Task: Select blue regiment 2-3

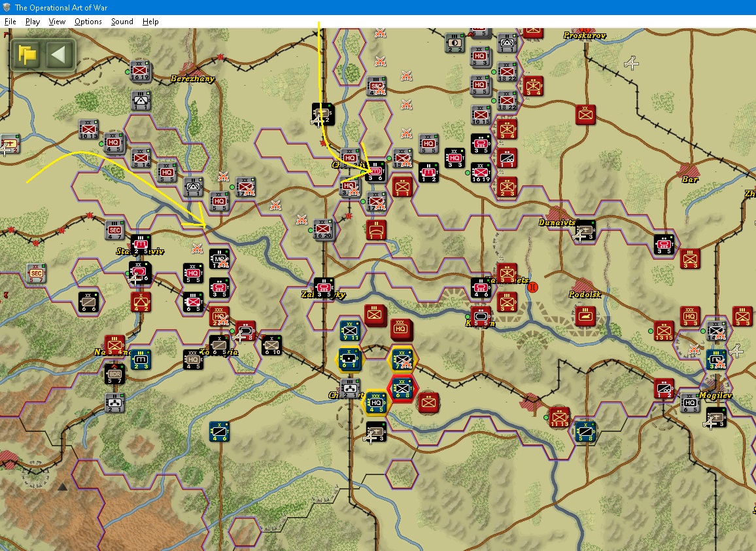Action: [x=141, y=360]
